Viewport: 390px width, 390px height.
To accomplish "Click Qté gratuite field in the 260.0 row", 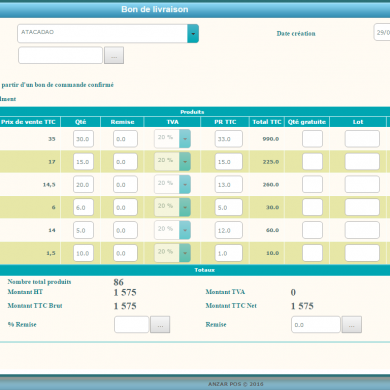I will tap(312, 184).
